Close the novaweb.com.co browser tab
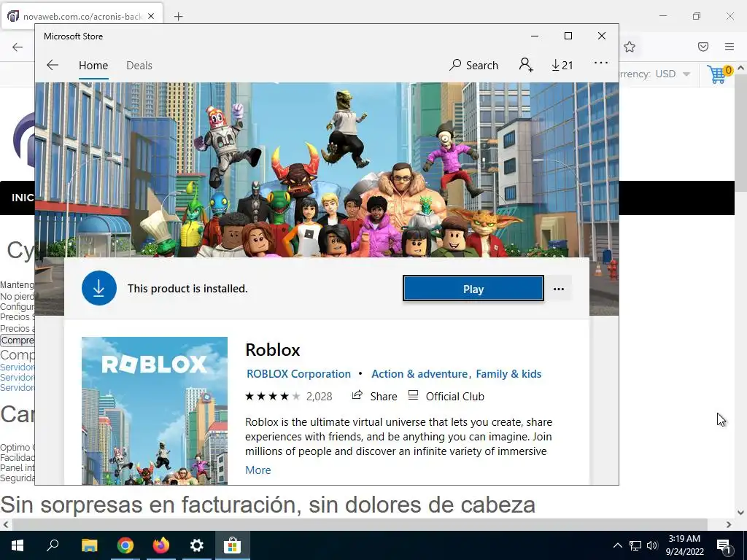The width and height of the screenshot is (747, 560). [x=151, y=16]
